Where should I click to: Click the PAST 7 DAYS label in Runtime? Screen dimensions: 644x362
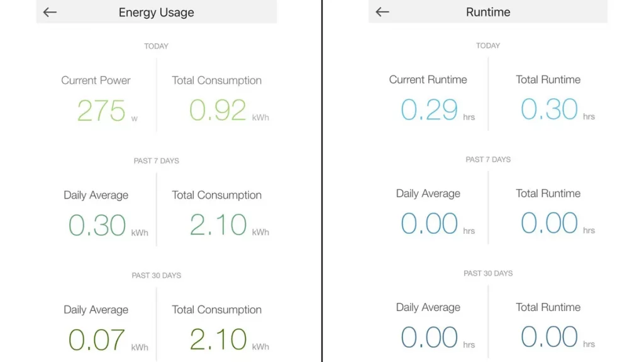point(488,160)
